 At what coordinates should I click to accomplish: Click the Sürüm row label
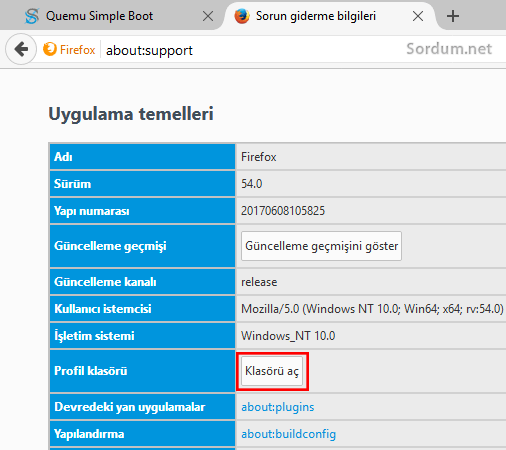click(72, 184)
